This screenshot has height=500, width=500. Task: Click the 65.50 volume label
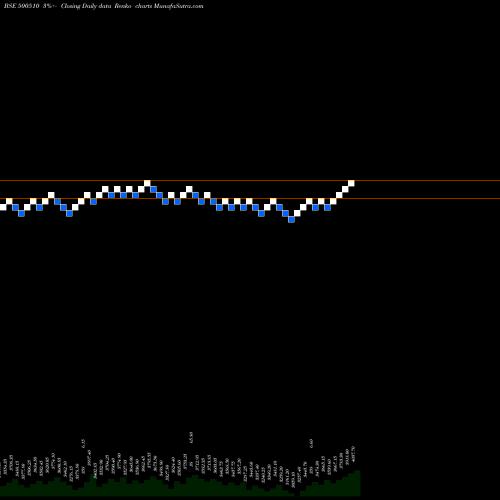(x=191, y=438)
